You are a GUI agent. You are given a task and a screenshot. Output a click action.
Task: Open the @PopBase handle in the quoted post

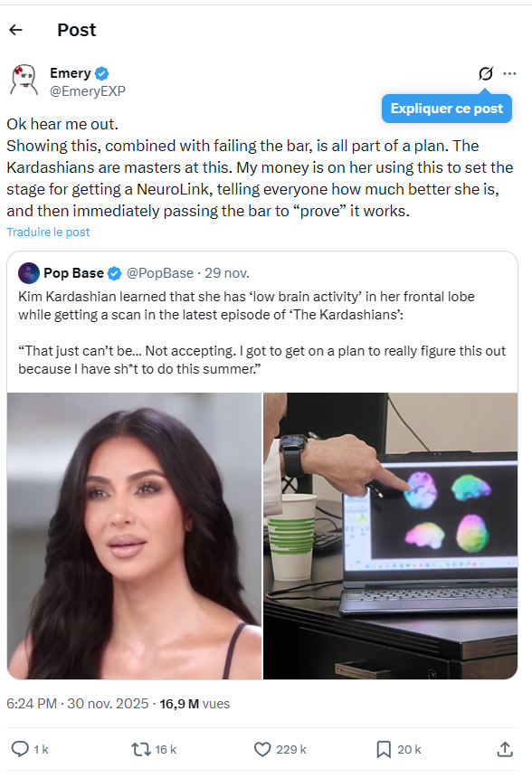click(160, 273)
